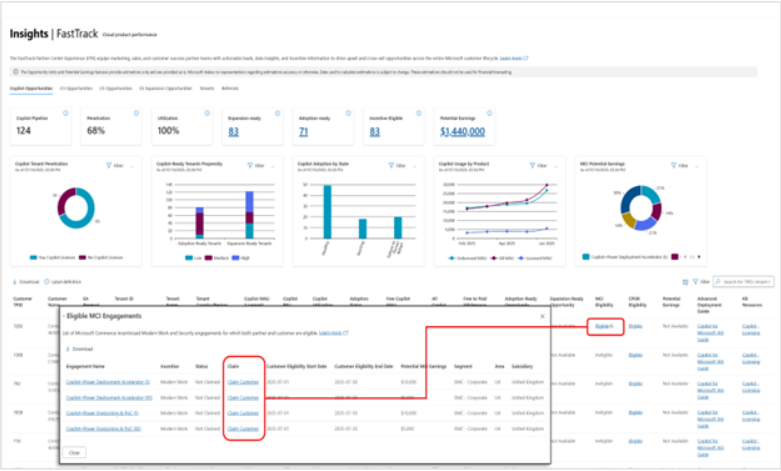Click the Unlicensed MAU legend marker
The width and height of the screenshot is (781, 471).
pos(452,258)
